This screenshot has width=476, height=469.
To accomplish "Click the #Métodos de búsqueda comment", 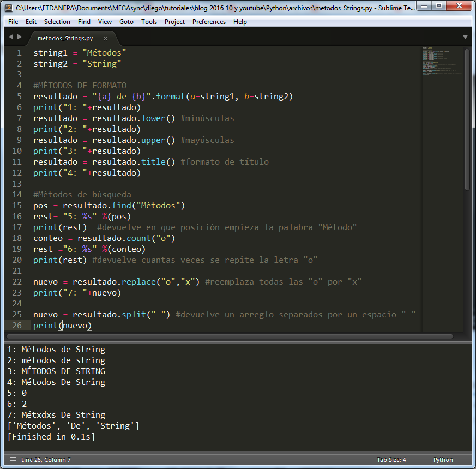I will [x=82, y=195].
